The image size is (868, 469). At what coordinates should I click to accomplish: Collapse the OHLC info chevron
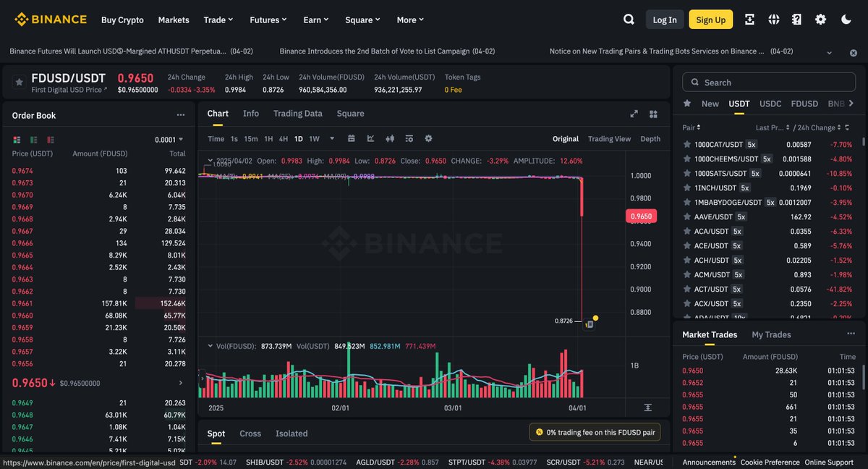click(x=210, y=161)
